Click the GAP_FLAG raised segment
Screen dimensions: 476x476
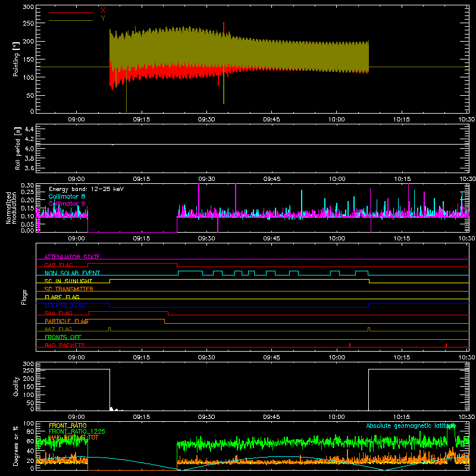tap(132, 263)
